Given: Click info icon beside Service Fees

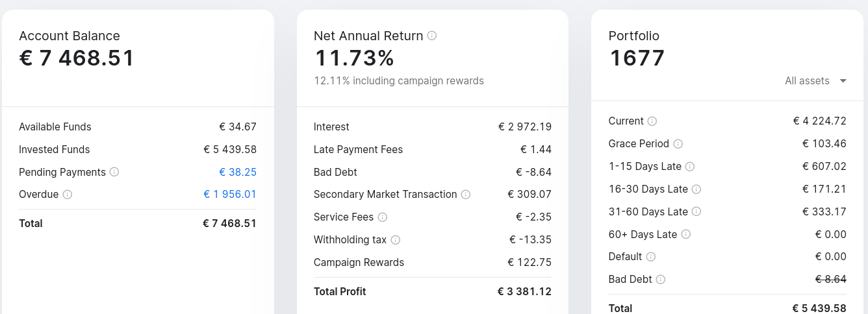Looking at the screenshot, I should pos(383,217).
